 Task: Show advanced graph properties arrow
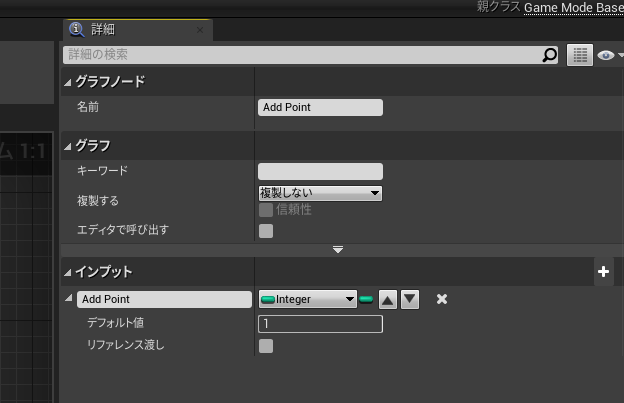tap(338, 249)
